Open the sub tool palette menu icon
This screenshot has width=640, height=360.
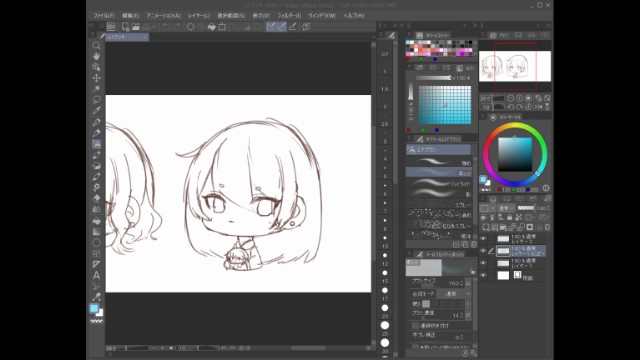click(x=409, y=139)
